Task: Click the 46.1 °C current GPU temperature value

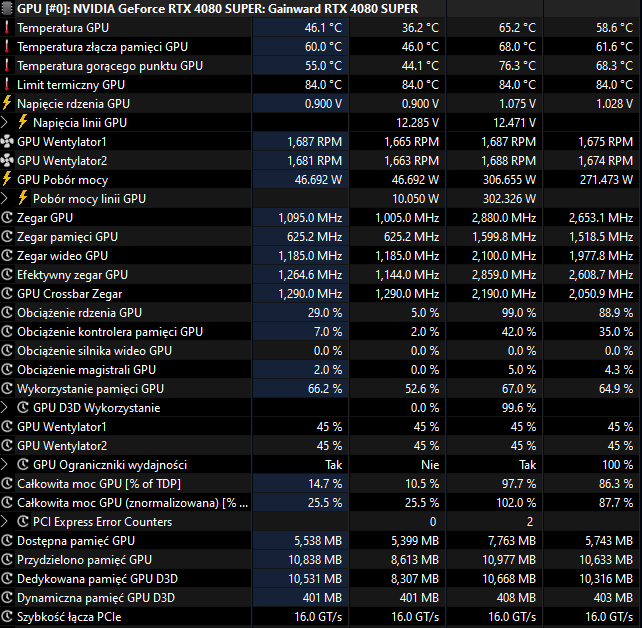Action: pyautogui.click(x=323, y=28)
